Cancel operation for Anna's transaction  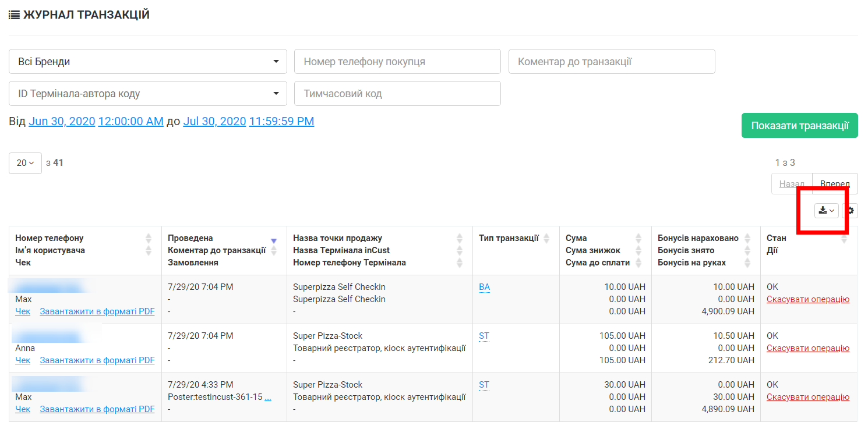807,348
